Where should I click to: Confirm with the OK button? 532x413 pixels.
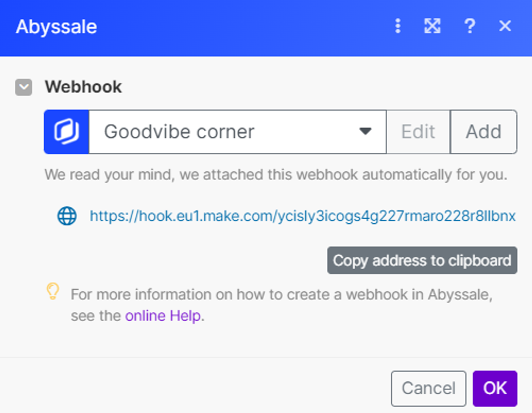pos(495,388)
